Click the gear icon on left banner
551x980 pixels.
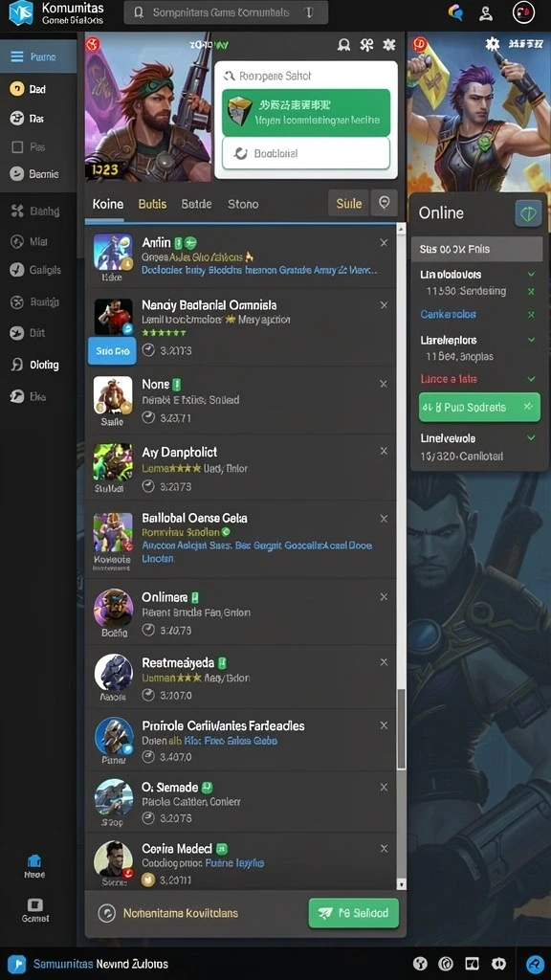pos(389,44)
